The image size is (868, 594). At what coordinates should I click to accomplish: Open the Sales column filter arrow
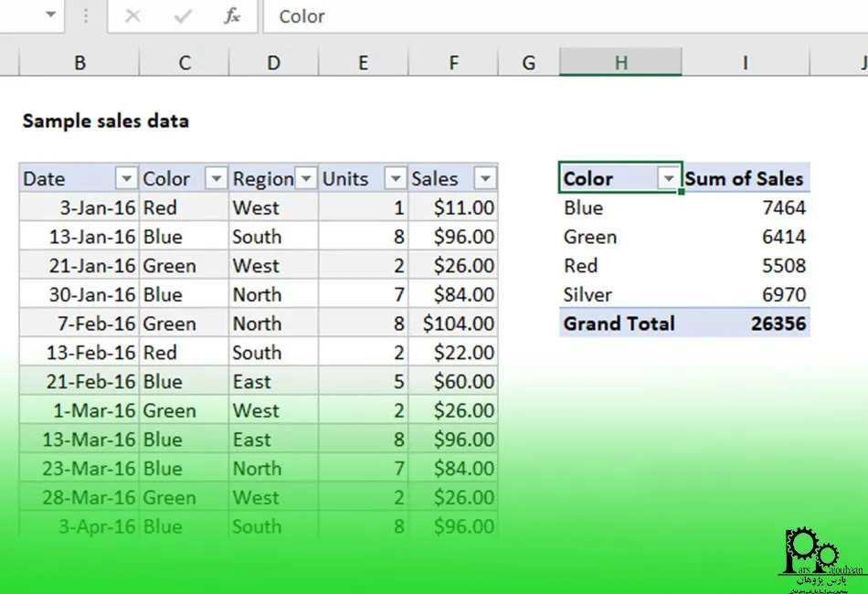coord(485,178)
